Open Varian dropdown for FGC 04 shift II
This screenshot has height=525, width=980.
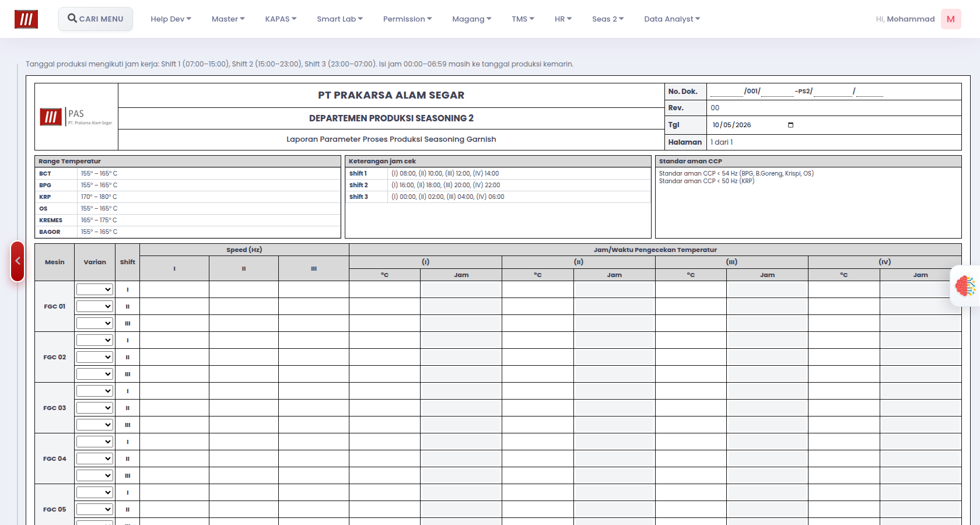click(x=94, y=459)
